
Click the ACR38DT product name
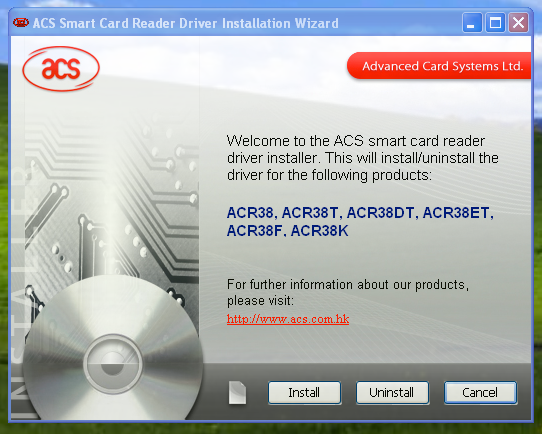[x=380, y=213]
